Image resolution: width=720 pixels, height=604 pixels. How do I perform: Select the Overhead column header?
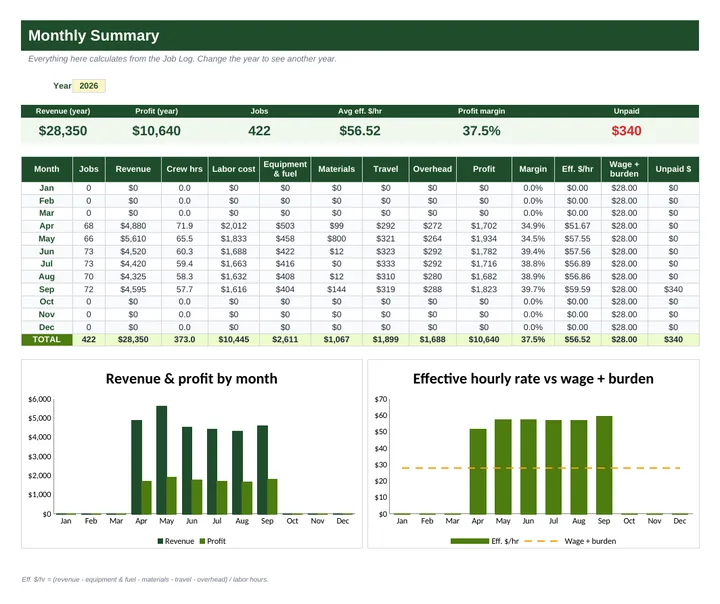(433, 169)
